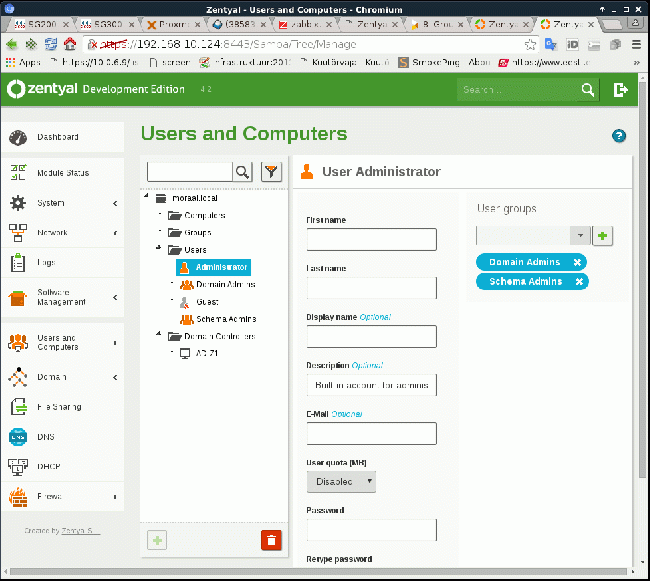Screen dimensions: 650x581
Task: Open the help question mark icon
Action: point(619,136)
